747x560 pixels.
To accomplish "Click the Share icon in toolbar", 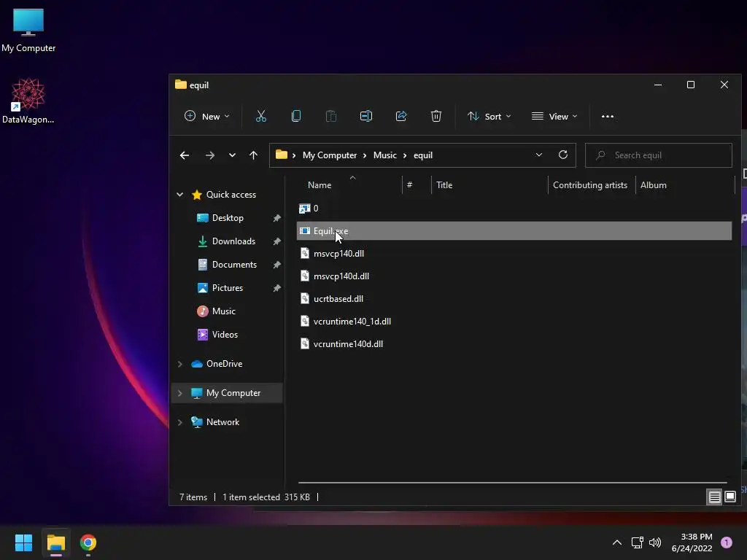I will (401, 116).
